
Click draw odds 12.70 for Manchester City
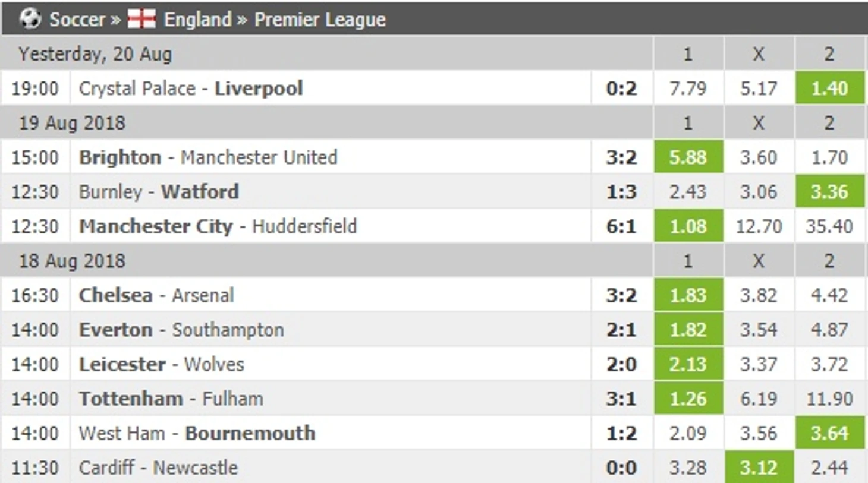[759, 226]
